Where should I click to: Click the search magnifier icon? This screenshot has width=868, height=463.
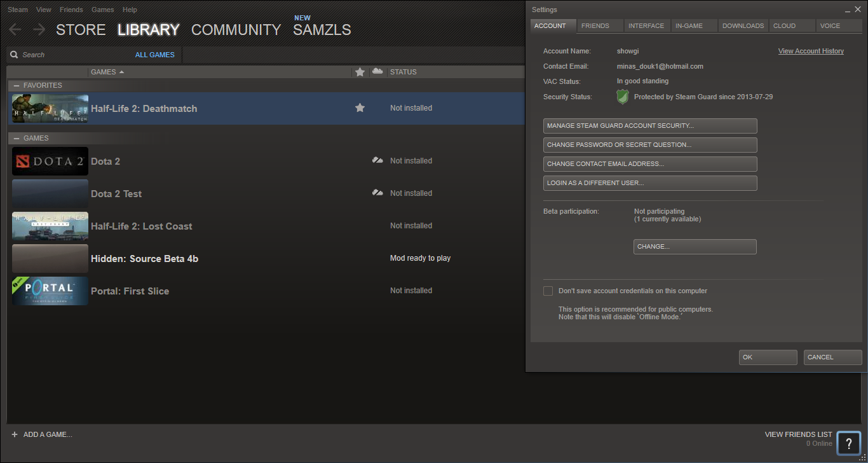coord(14,55)
